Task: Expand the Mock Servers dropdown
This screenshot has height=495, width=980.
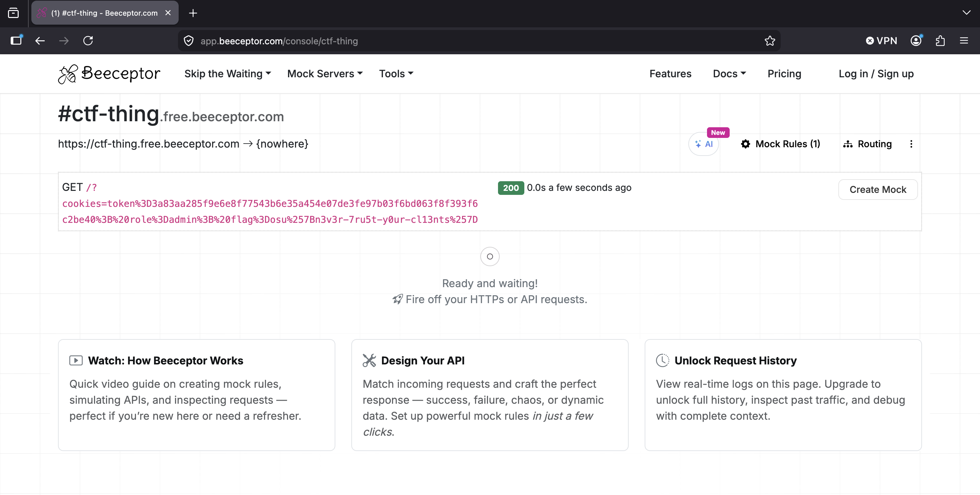Action: point(325,74)
